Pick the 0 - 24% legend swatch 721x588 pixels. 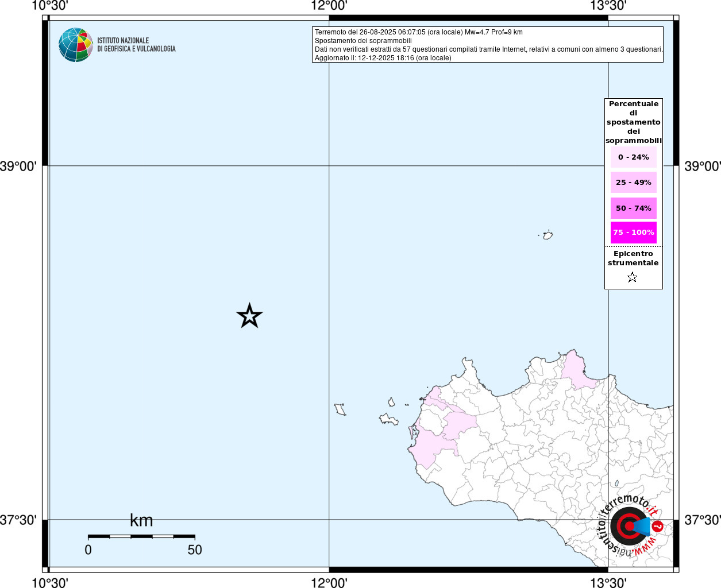click(633, 157)
